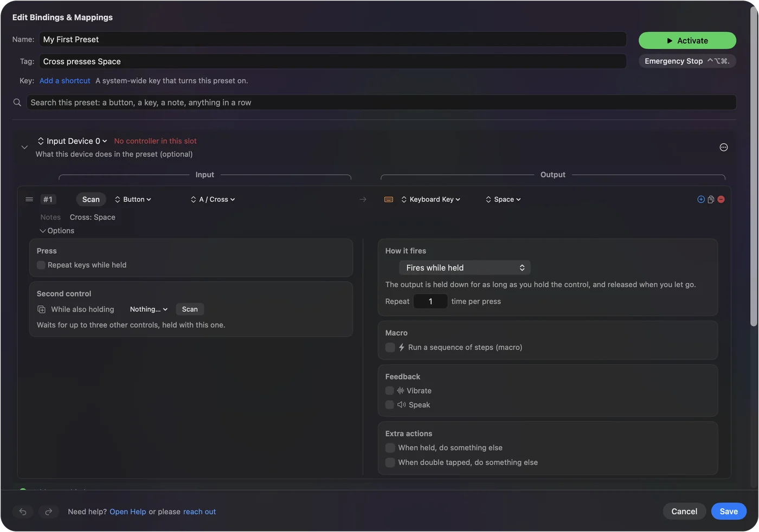This screenshot has height=532, width=759.
Task: Duplicate binding #1 with the copy icon
Action: tap(711, 200)
